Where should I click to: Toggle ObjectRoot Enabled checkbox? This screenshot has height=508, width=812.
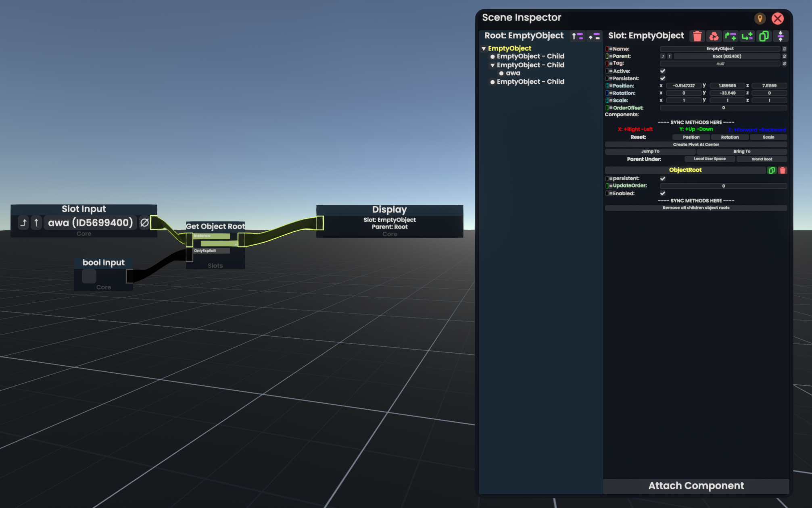pos(662,194)
